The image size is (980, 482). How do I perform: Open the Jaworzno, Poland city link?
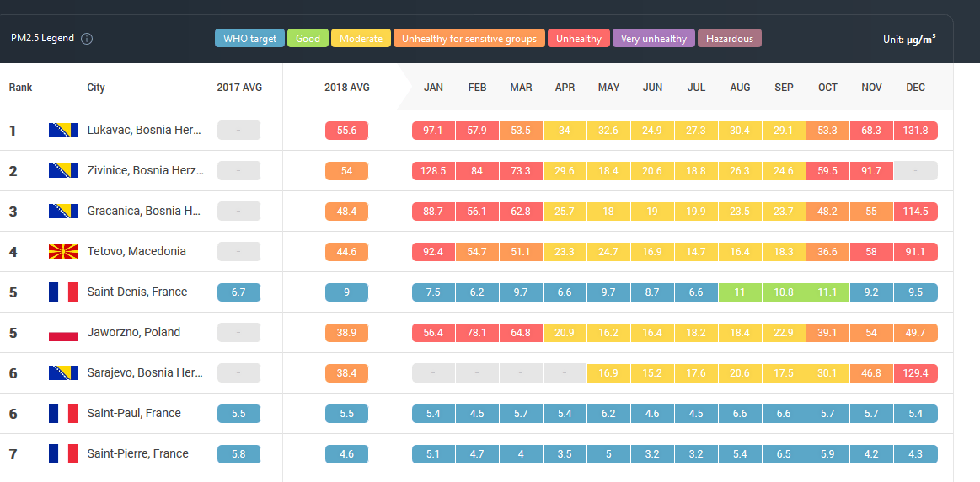(133, 333)
